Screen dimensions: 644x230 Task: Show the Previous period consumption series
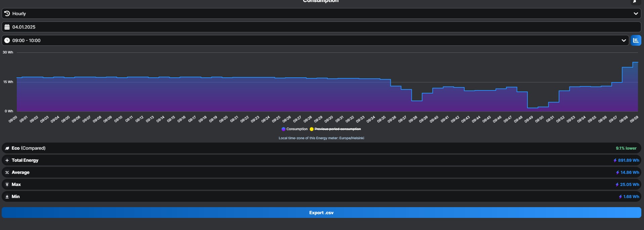pos(337,129)
